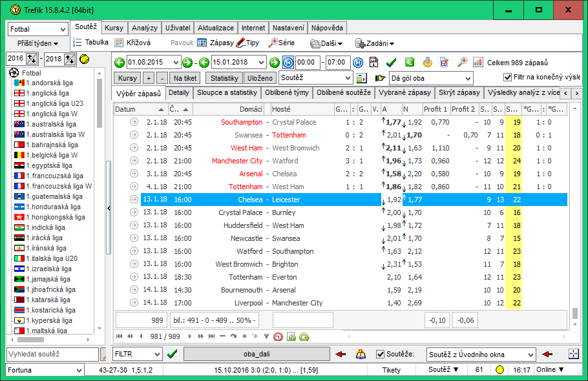Click the Kursy button

[x=127, y=78]
